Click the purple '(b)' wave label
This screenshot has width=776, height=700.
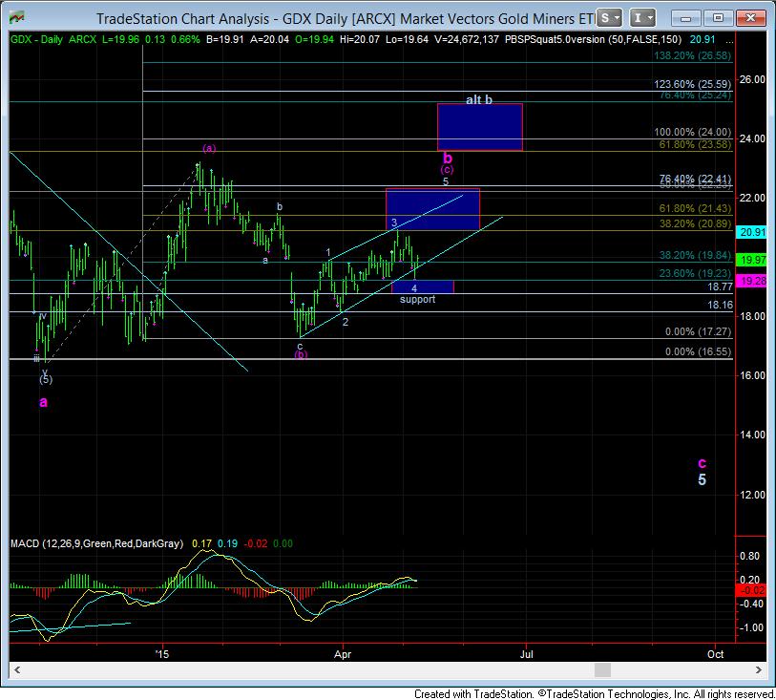tap(301, 354)
